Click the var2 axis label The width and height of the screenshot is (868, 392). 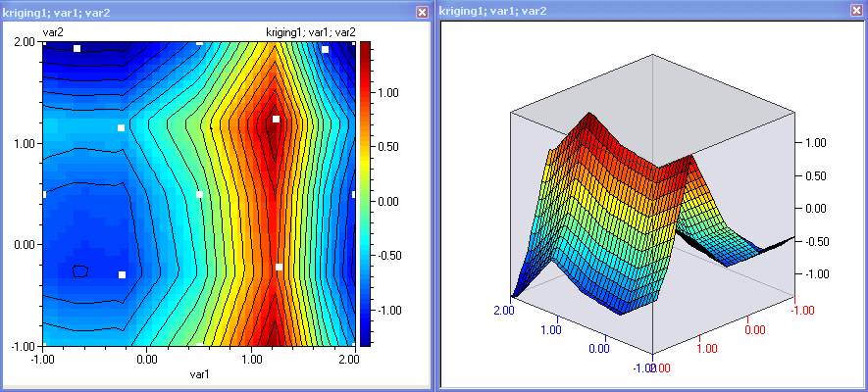pos(53,32)
